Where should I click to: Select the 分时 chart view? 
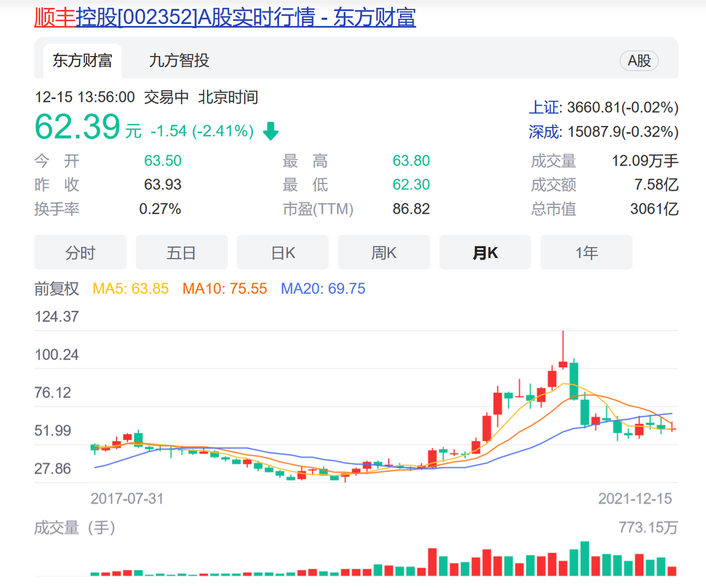80,253
